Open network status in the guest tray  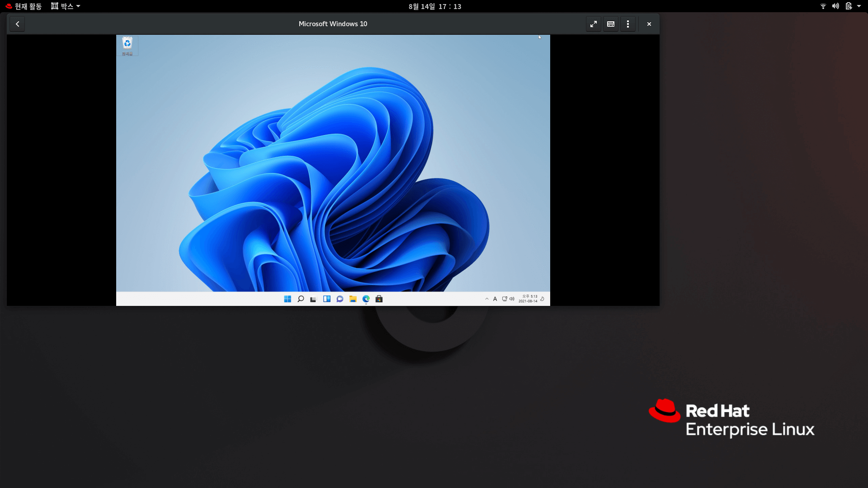(505, 299)
